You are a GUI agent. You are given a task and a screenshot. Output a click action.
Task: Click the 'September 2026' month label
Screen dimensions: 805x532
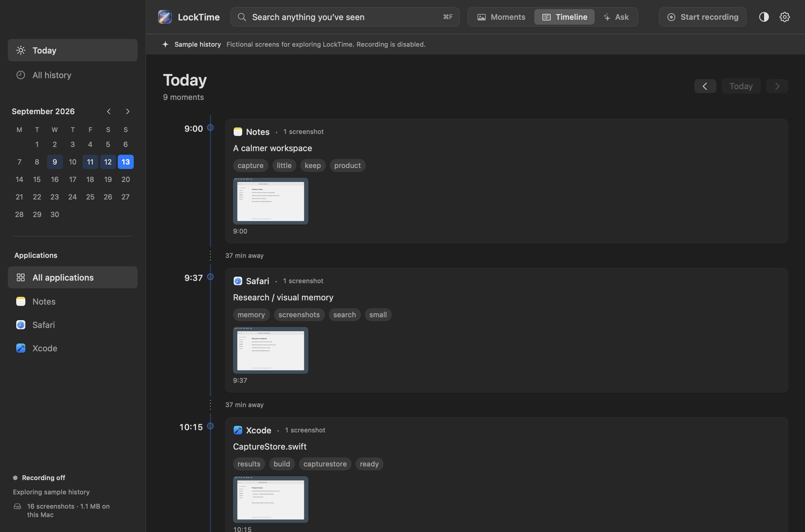[43, 111]
